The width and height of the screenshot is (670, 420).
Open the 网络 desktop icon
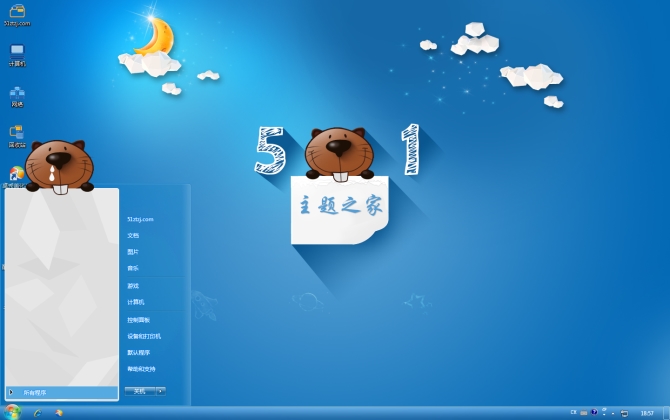[x=17, y=93]
